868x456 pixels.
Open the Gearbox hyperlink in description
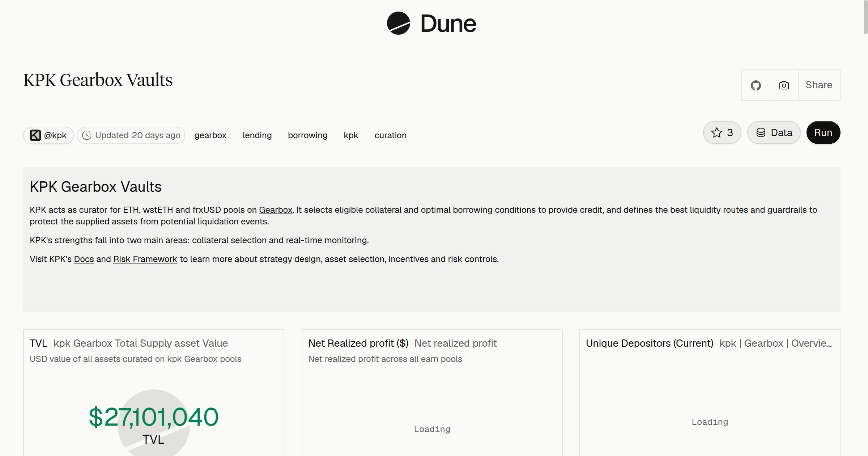coord(276,210)
